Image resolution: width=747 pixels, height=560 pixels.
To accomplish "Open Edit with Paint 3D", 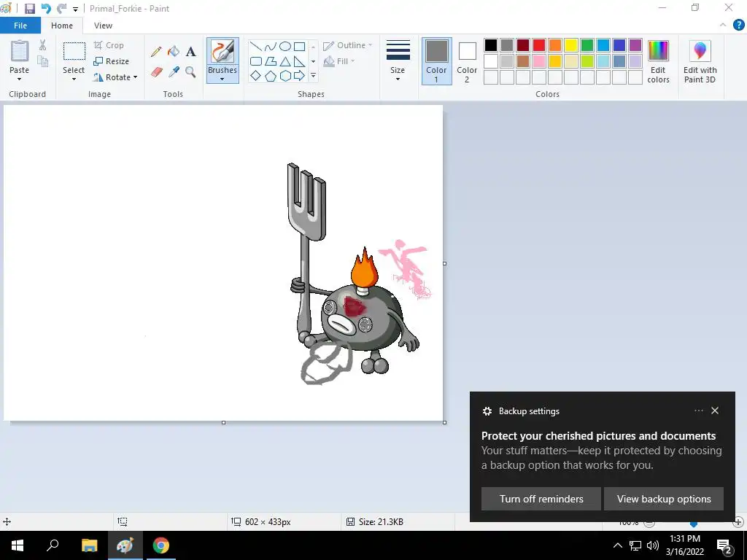I will [700, 62].
